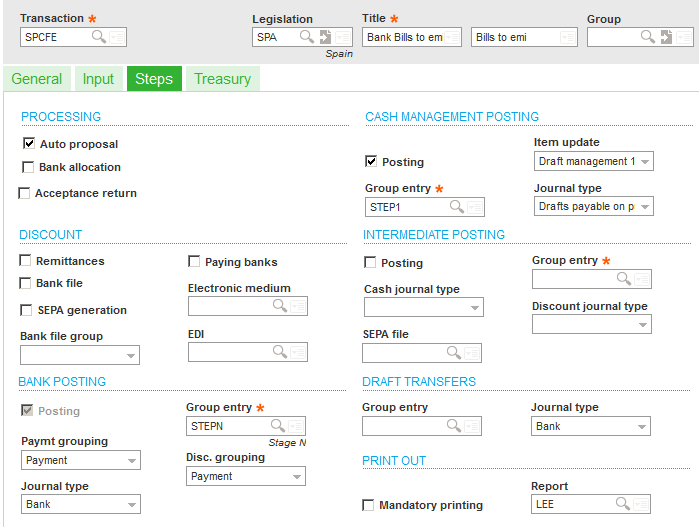Toggle the Mandatory printing checkbox
This screenshot has width=699, height=527.
pos(369,506)
